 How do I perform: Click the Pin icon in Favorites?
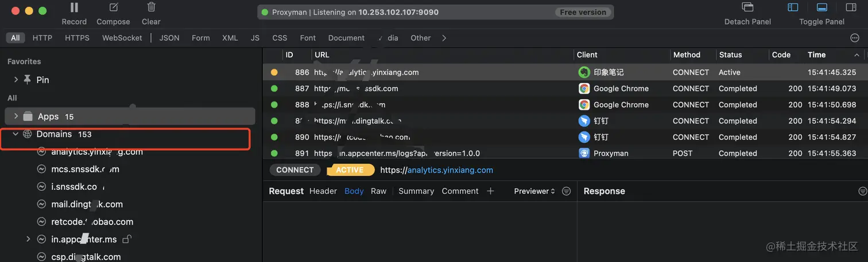click(28, 80)
